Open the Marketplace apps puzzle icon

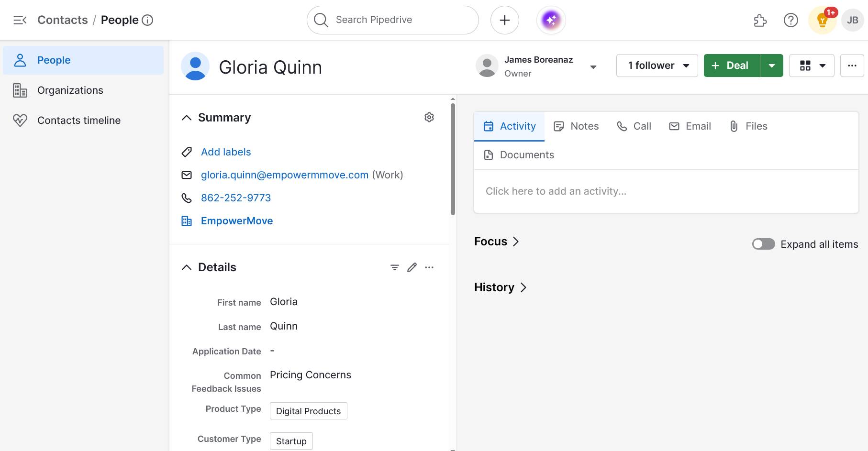[760, 20]
